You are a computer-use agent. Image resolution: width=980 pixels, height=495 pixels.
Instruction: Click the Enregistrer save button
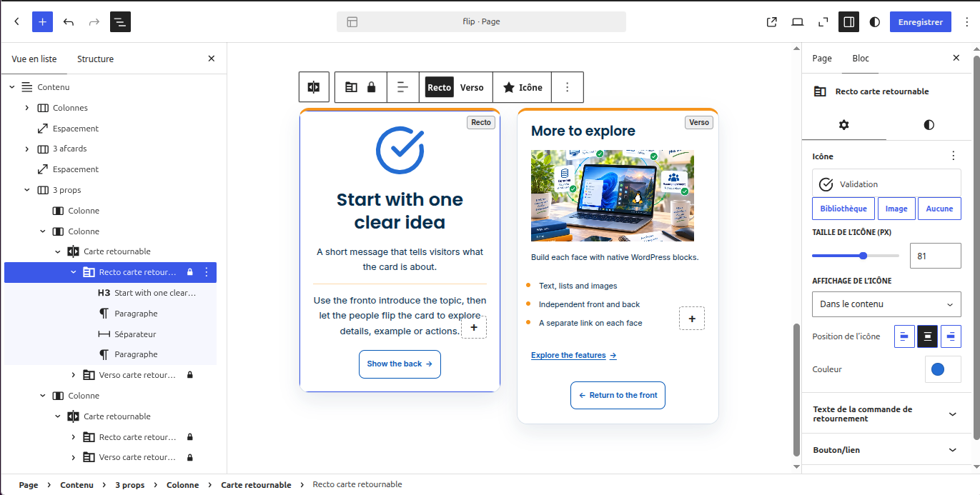coord(921,21)
